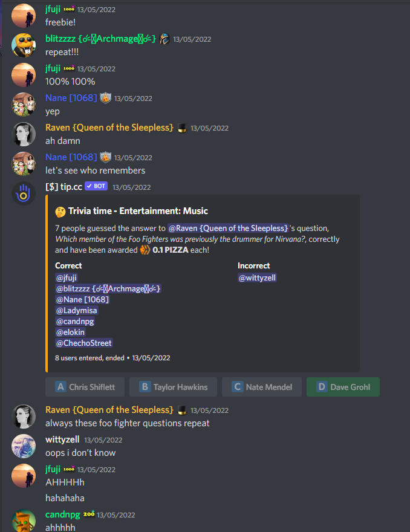The image size is (410, 532).
Task: Select answer B Taylor Hawkins
Action: tap(173, 387)
